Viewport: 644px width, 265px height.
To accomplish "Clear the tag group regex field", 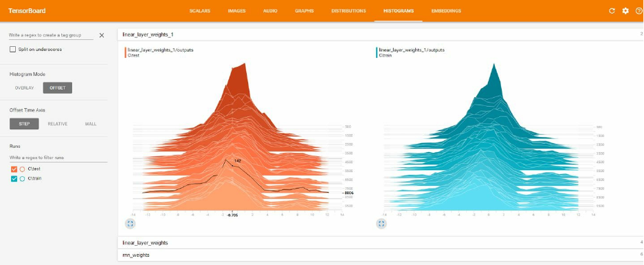I will [102, 35].
